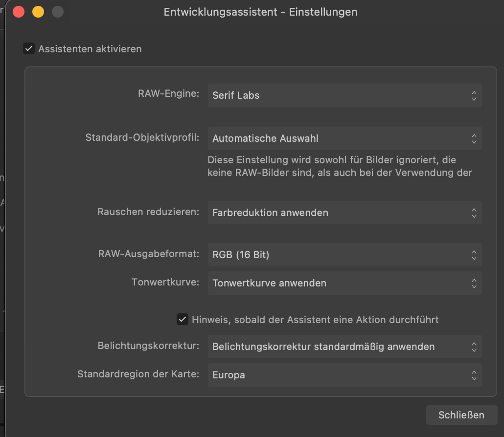Screen dimensions: 504x437
Task: Uncheck the 'Hinweis, sobald der Assistent' checkbox
Action: [x=182, y=320]
